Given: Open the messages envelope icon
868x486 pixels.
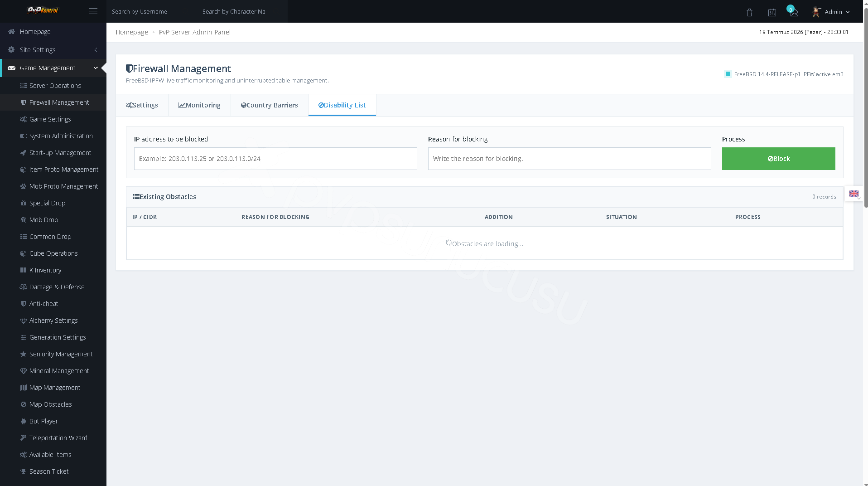Looking at the screenshot, I should (794, 13).
